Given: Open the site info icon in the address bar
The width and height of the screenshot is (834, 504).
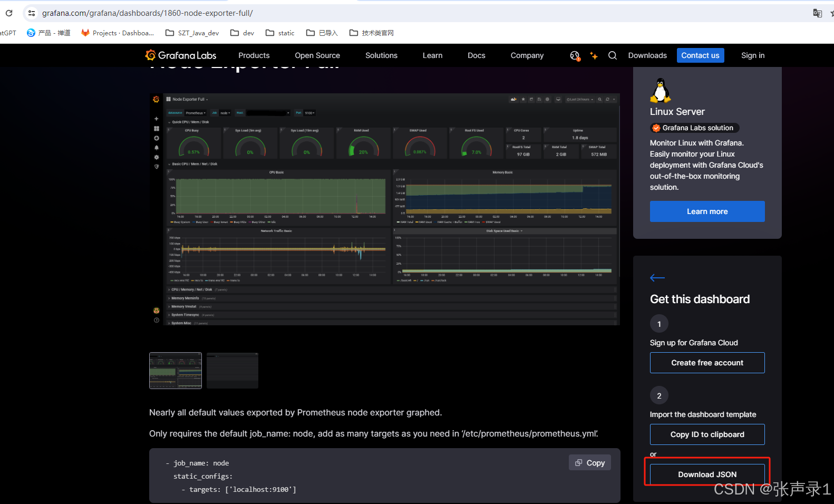Looking at the screenshot, I should (32, 13).
